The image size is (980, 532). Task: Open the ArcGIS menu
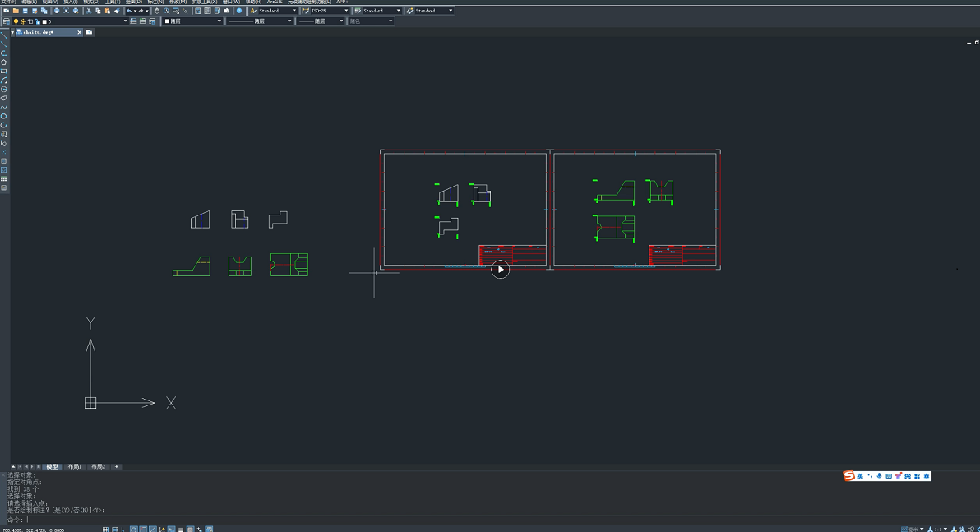point(274,2)
